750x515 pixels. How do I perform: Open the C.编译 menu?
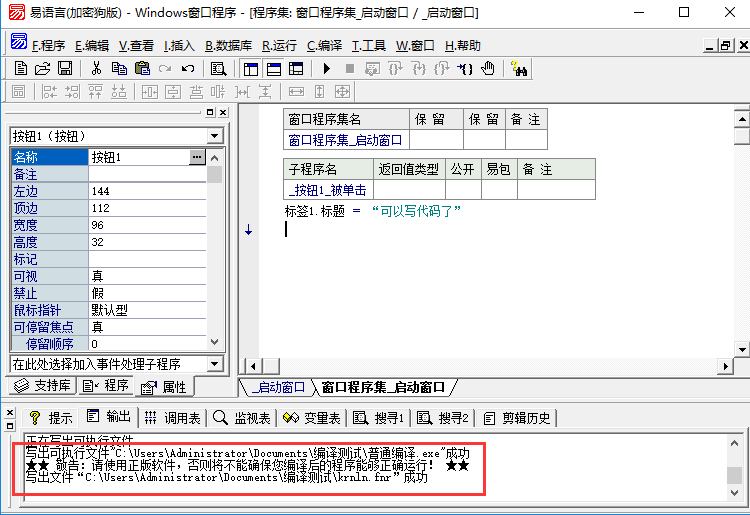pos(325,46)
